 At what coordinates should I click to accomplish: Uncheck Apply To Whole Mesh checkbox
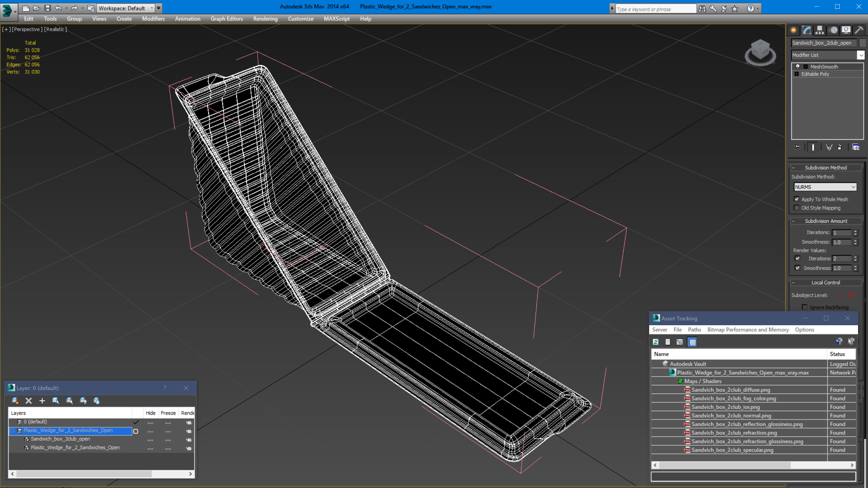[x=797, y=199]
